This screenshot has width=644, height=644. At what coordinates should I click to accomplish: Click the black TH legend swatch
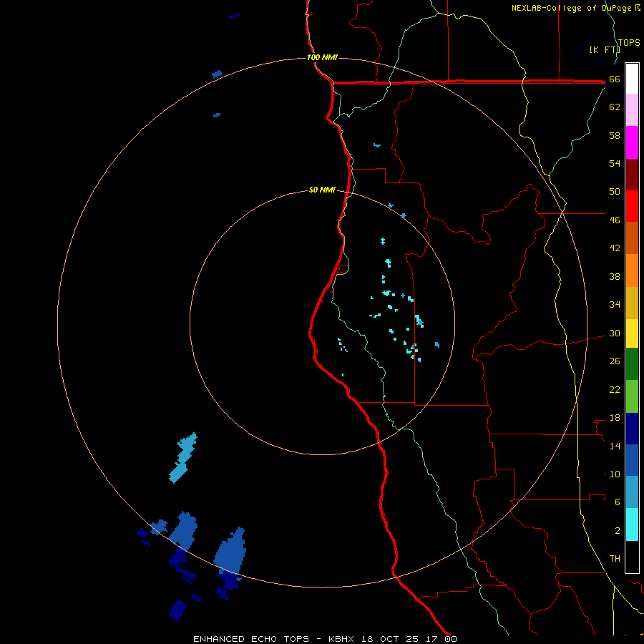point(632,557)
